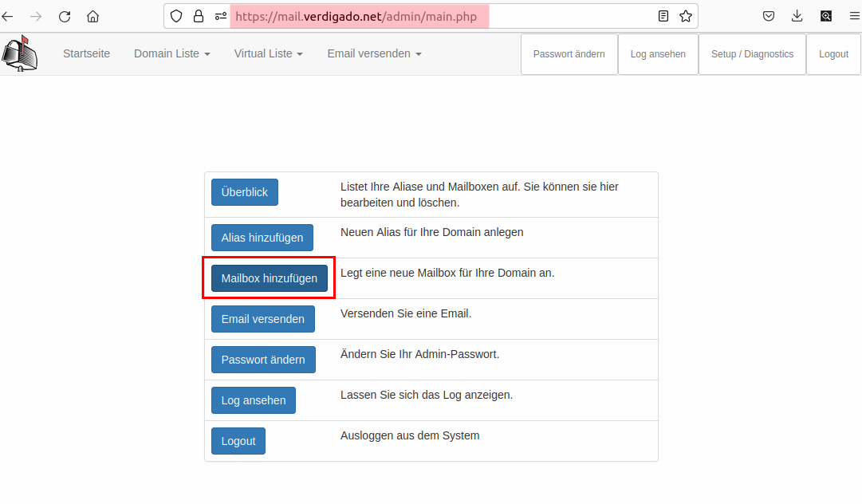Click the Mailbox hinzufügen button
Image resolution: width=862 pixels, height=504 pixels.
coord(270,278)
